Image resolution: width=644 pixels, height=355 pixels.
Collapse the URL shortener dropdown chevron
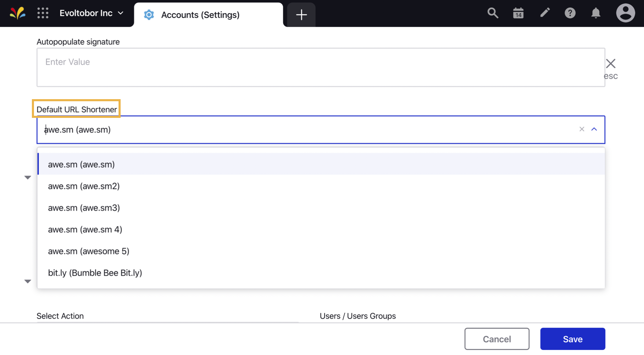tap(594, 129)
